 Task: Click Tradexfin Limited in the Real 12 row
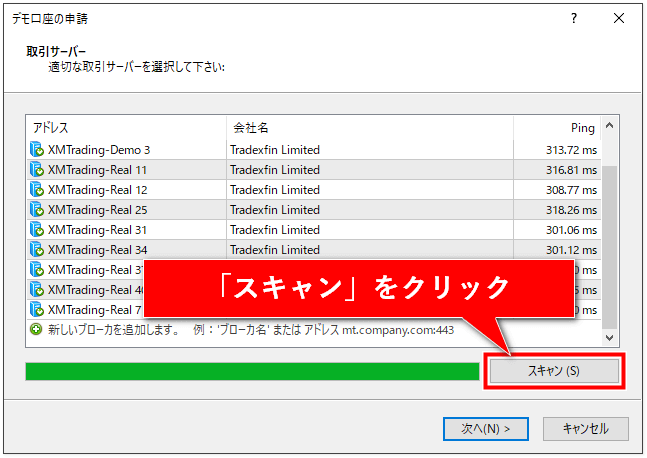pyautogui.click(x=275, y=190)
